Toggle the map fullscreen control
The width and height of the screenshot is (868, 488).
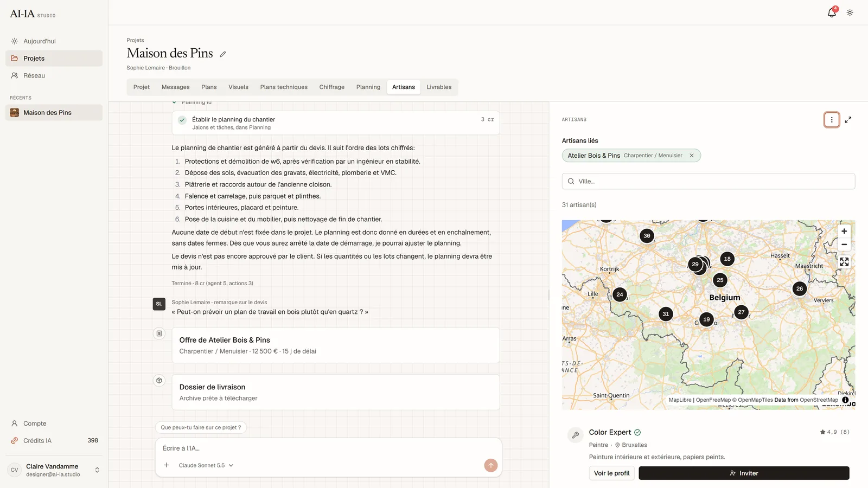(844, 262)
